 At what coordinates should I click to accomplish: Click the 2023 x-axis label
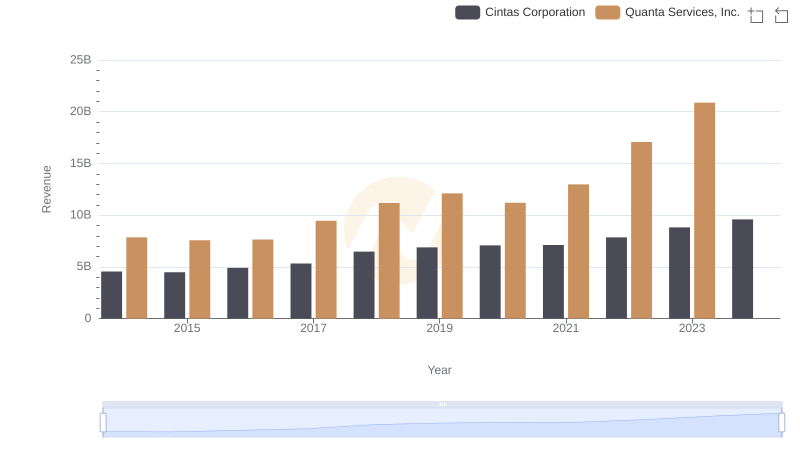[x=692, y=328]
